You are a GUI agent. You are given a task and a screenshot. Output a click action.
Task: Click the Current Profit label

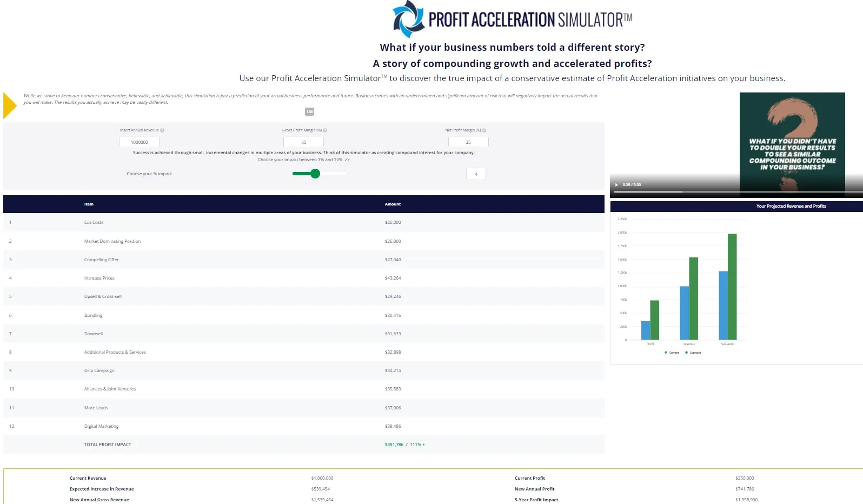coord(530,478)
